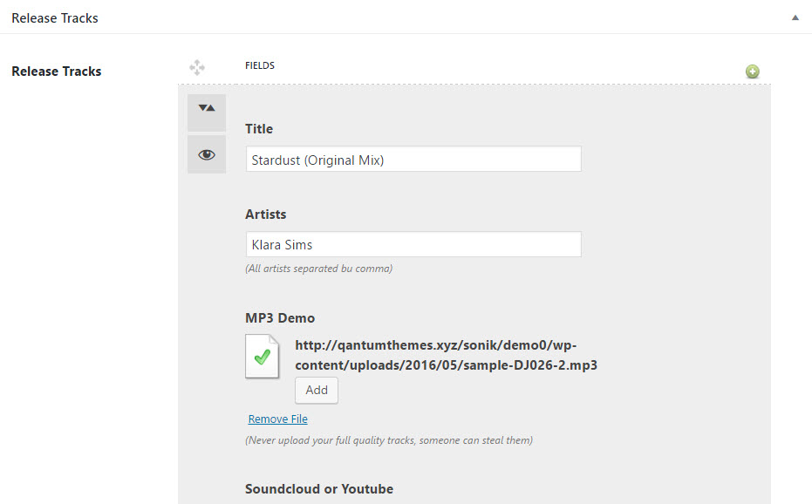Click the up/down sort arrows button
The width and height of the screenshot is (812, 504).
coord(207,108)
